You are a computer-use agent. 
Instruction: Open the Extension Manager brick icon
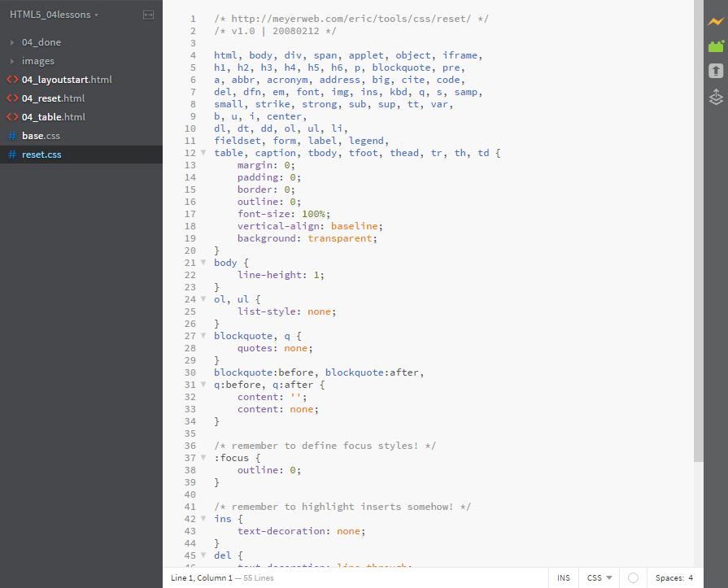click(716, 46)
